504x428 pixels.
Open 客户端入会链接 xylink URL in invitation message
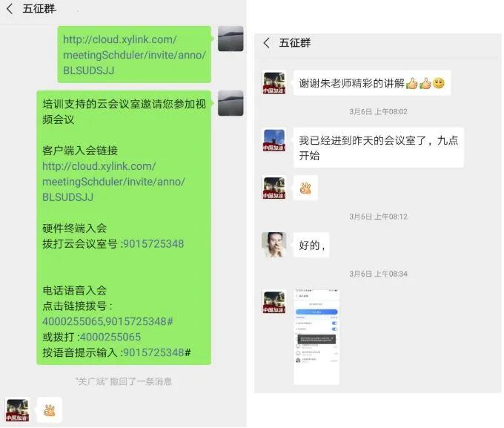click(113, 182)
